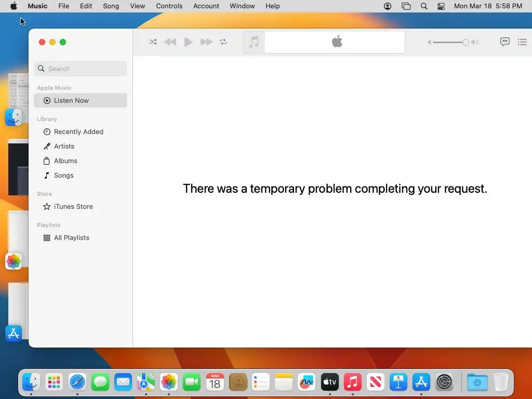Image resolution: width=532 pixels, height=399 pixels.
Task: Open News from the Dock
Action: [x=376, y=382]
